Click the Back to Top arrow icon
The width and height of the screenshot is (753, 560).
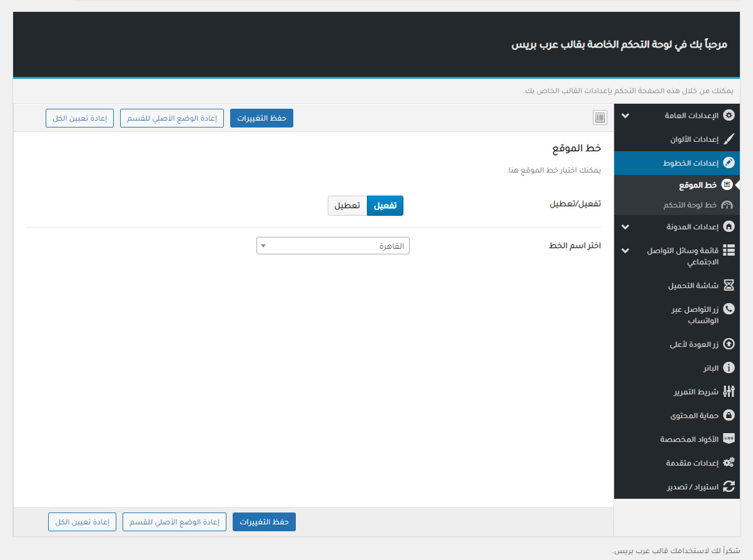point(728,344)
